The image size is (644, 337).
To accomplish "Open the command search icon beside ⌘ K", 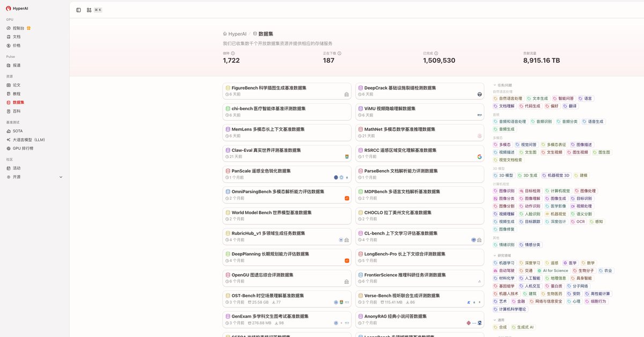I will click(89, 10).
